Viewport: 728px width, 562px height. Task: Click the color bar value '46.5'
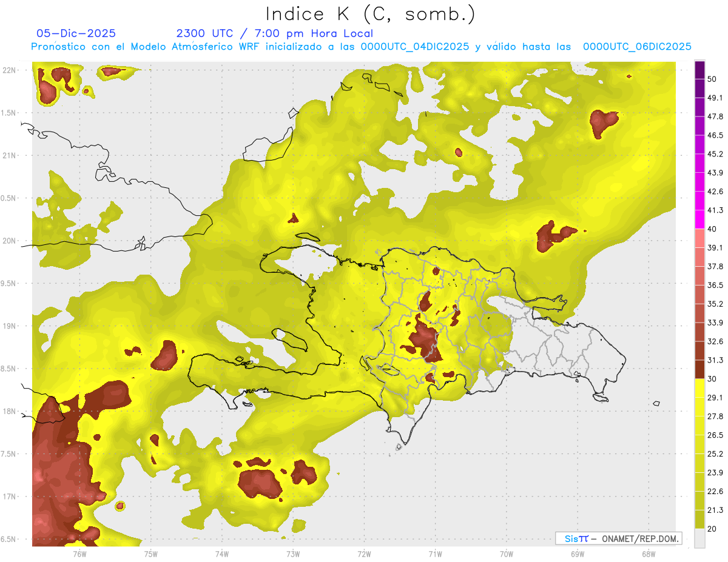point(715,135)
